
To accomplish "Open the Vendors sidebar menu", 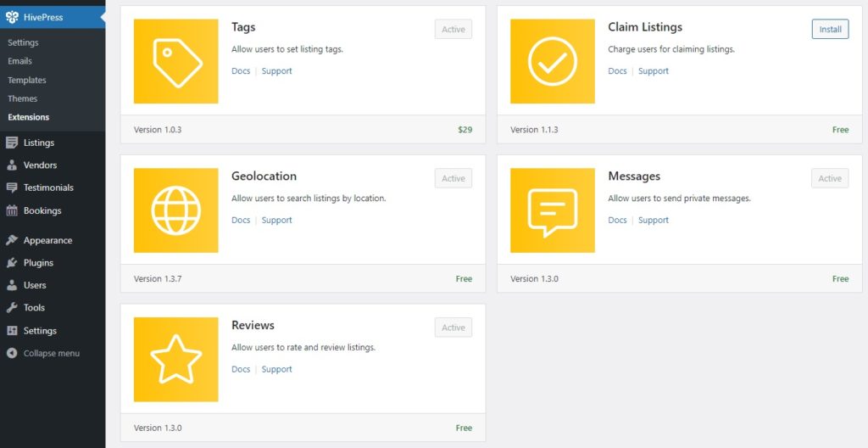I will tap(40, 165).
